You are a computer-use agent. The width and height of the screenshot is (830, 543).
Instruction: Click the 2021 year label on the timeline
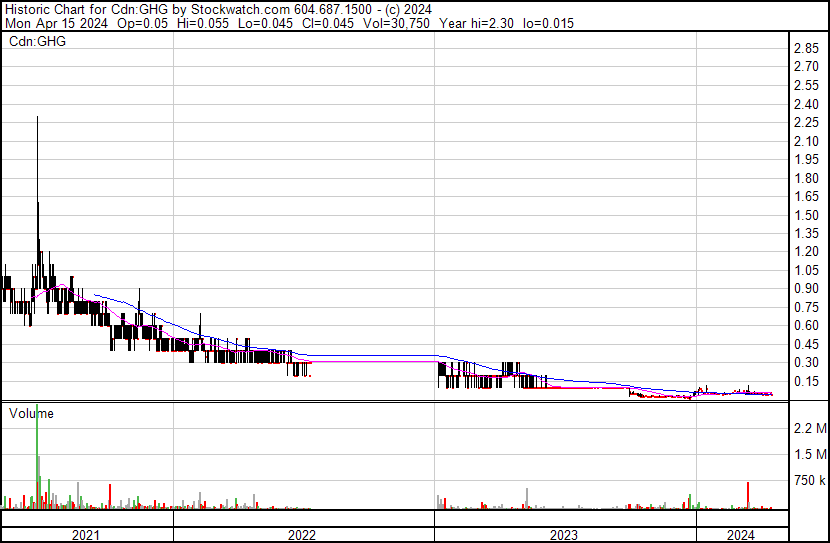tap(87, 535)
